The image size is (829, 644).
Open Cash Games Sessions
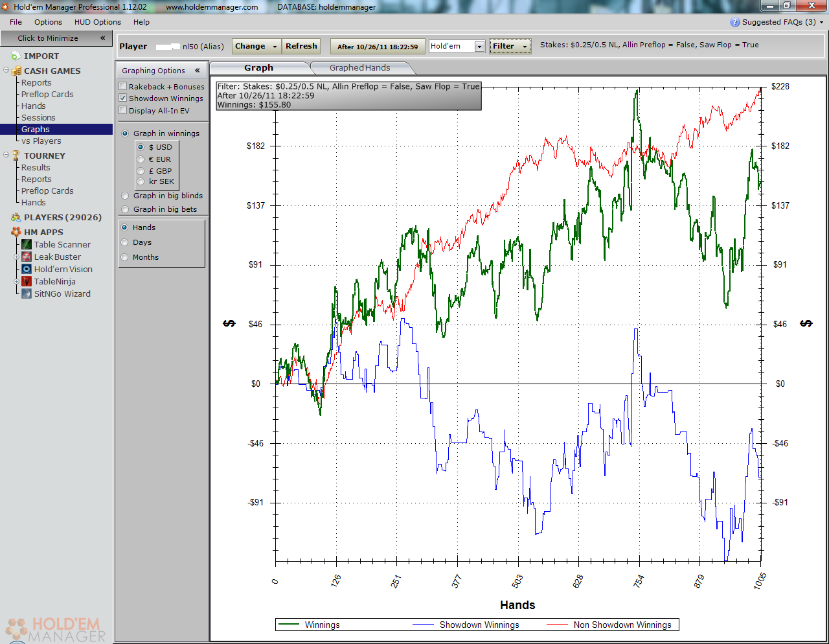(x=38, y=117)
